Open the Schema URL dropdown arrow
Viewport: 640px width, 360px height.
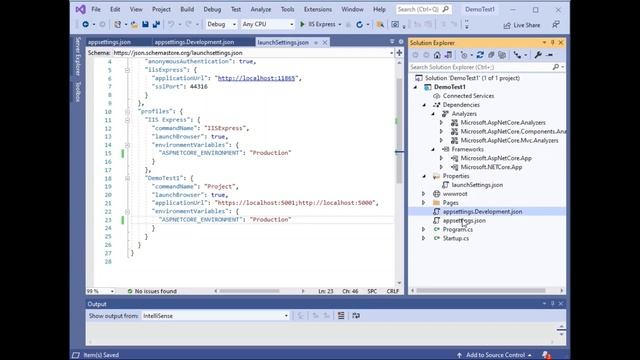[x=391, y=53]
